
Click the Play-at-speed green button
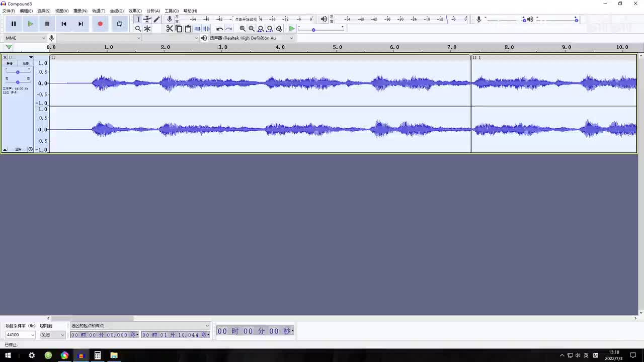point(292,29)
